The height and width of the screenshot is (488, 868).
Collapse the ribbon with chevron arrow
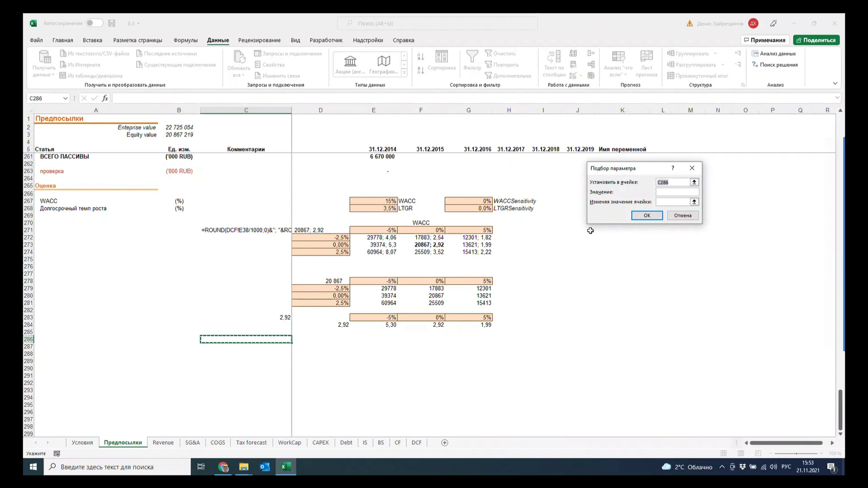click(835, 84)
